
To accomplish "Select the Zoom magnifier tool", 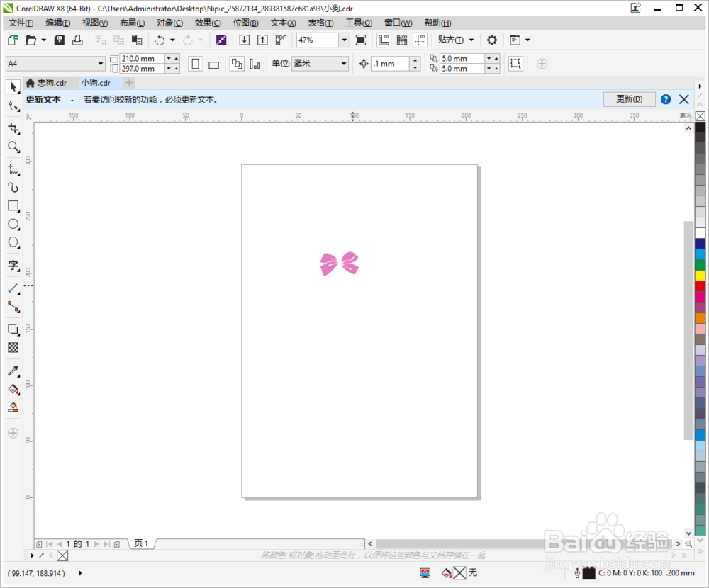I will click(13, 147).
